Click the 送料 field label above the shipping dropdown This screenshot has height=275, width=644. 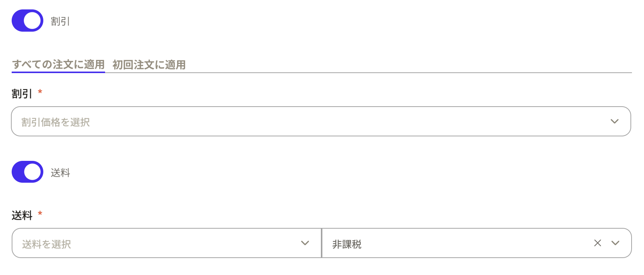click(x=22, y=215)
